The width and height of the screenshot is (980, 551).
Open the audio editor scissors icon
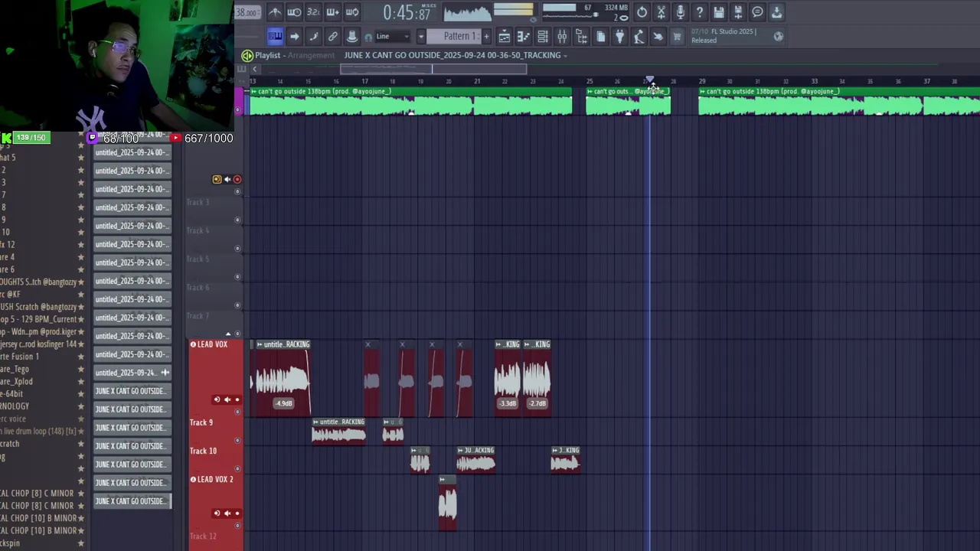click(661, 11)
